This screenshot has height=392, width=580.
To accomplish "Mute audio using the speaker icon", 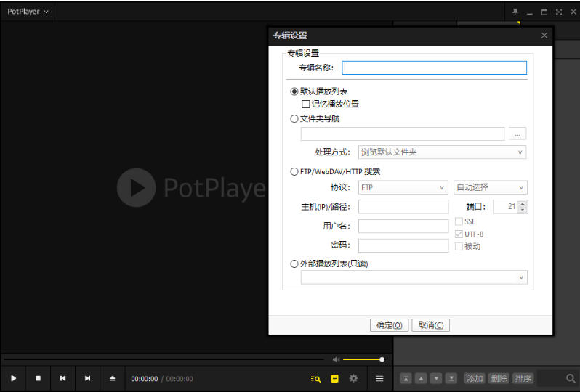I will point(336,359).
